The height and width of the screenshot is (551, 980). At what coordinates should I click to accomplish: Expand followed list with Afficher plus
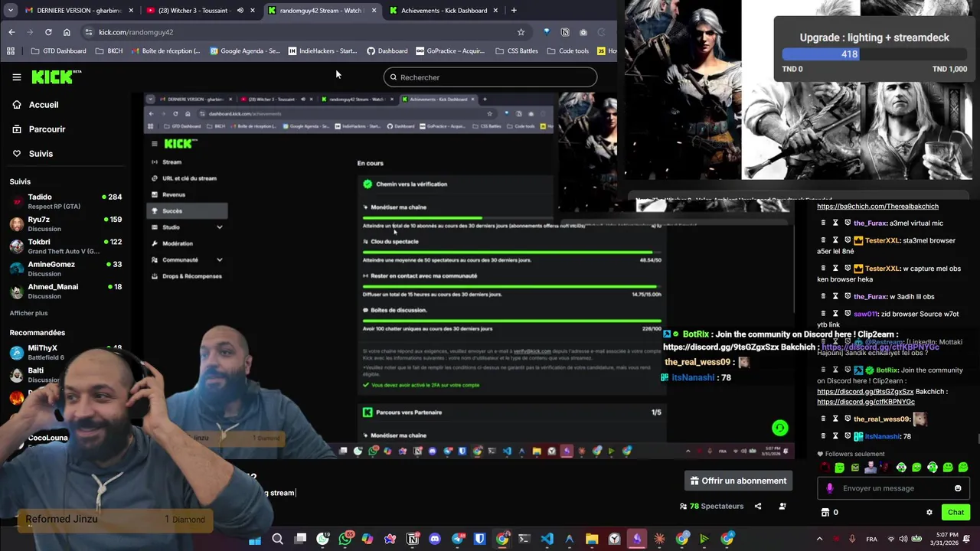pyautogui.click(x=28, y=313)
